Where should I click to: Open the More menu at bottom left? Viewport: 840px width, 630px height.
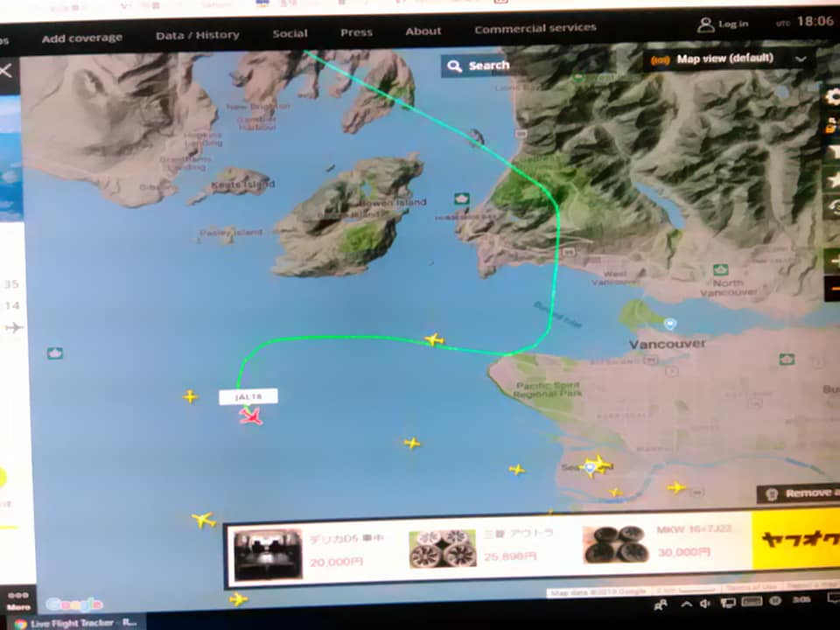pos(18,601)
